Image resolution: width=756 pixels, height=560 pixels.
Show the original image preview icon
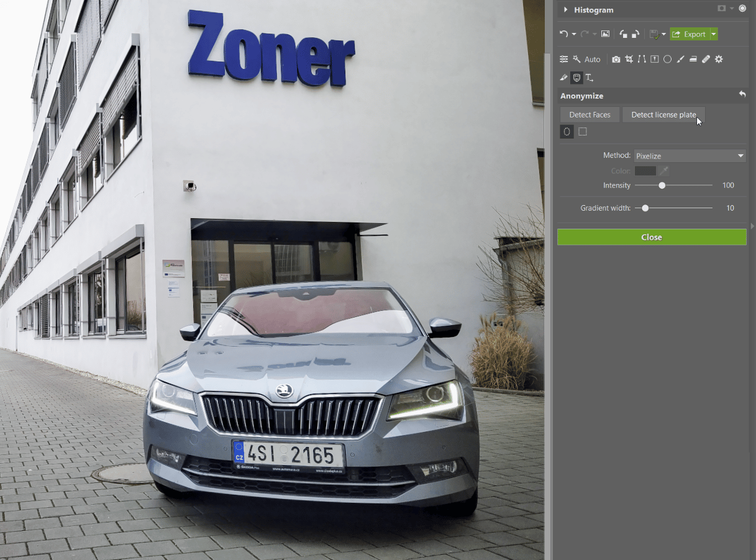pos(606,34)
